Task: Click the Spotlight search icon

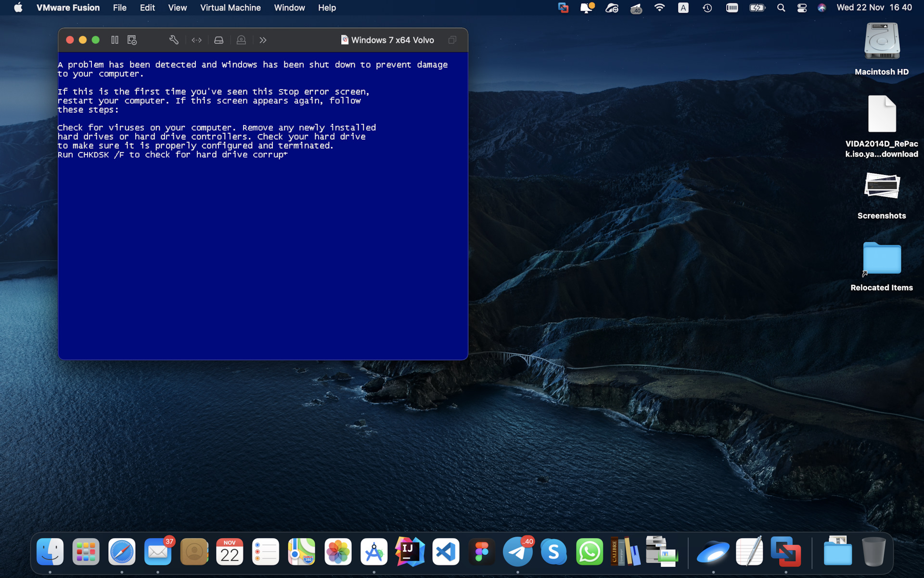Action: coord(781,8)
